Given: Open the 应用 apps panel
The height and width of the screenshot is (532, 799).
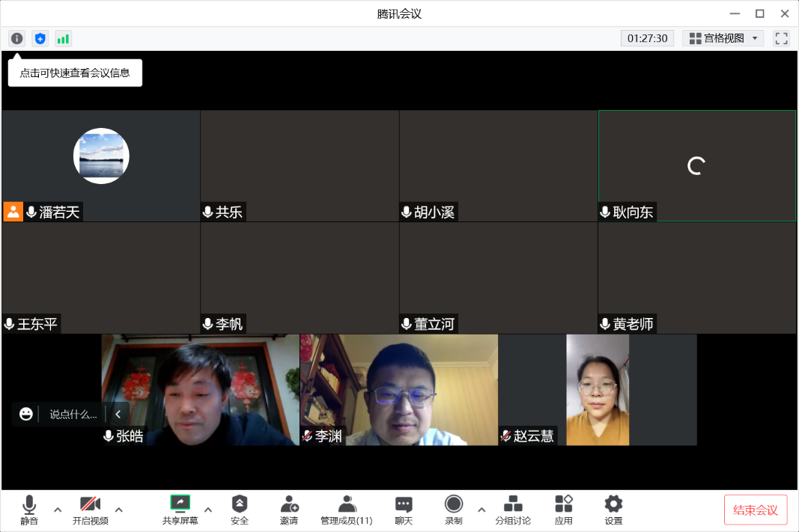Looking at the screenshot, I should (563, 510).
